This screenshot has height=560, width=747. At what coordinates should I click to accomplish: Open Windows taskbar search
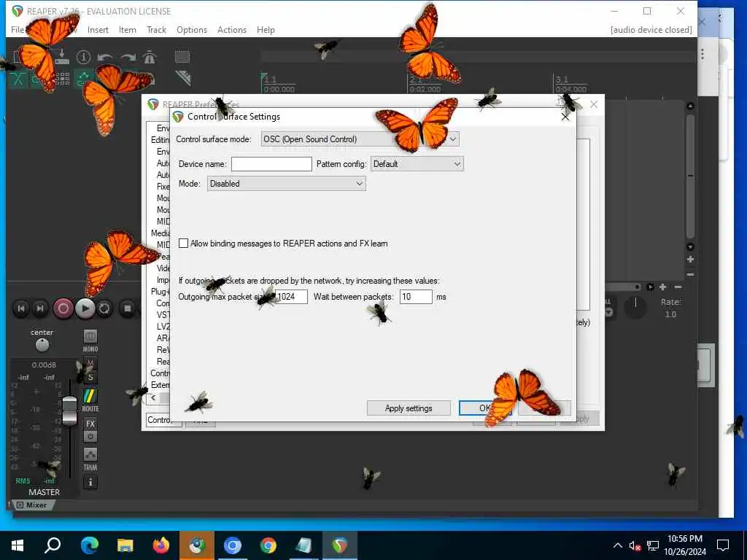click(x=53, y=545)
